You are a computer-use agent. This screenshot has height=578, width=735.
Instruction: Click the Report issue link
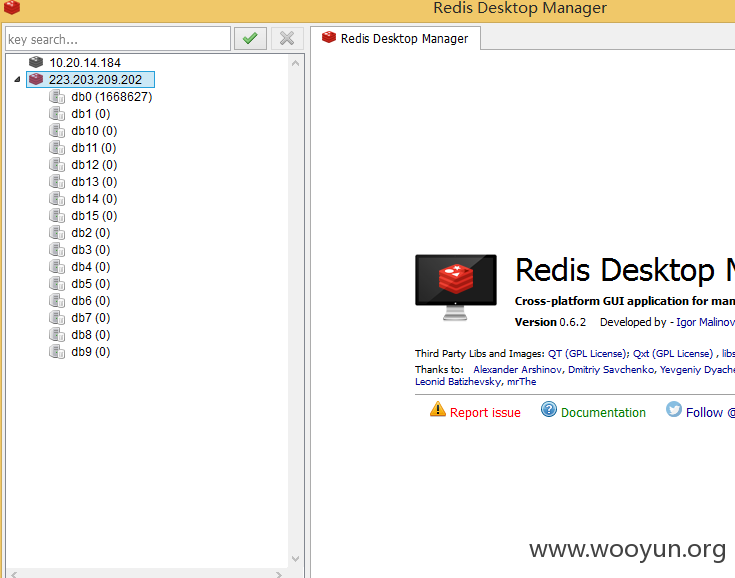485,413
